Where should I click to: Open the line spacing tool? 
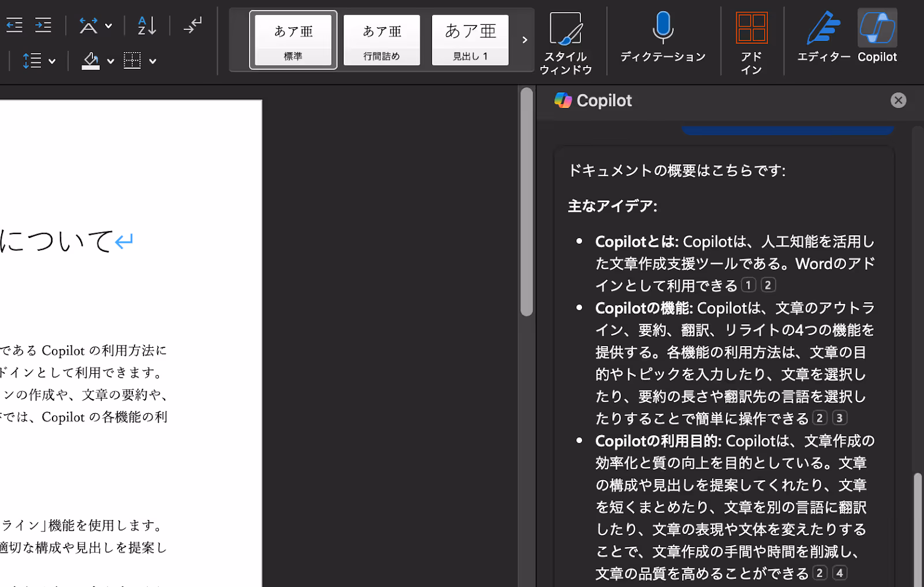coord(32,61)
